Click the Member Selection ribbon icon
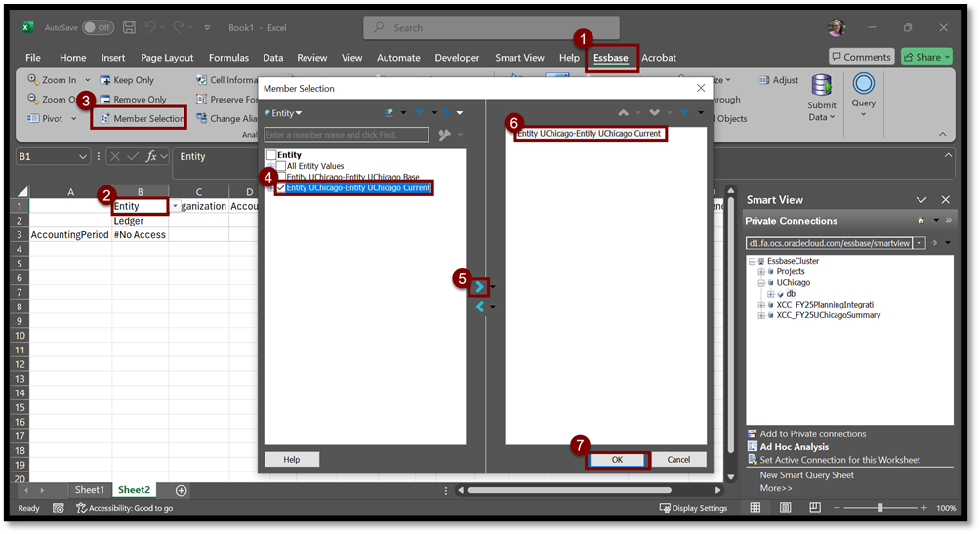 (104, 118)
